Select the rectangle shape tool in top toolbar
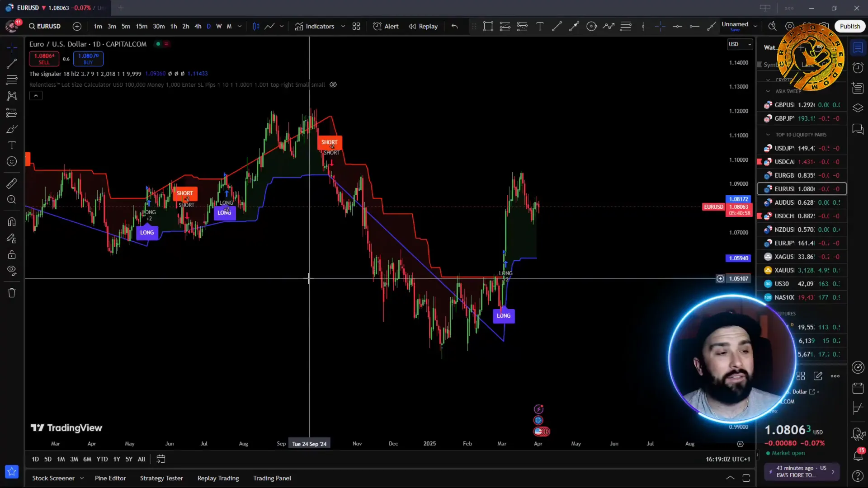 pos(488,26)
